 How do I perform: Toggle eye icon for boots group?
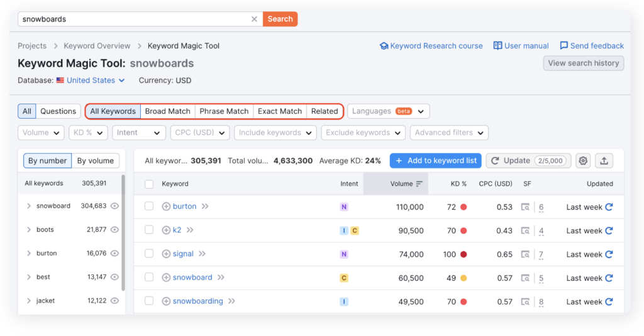(114, 230)
